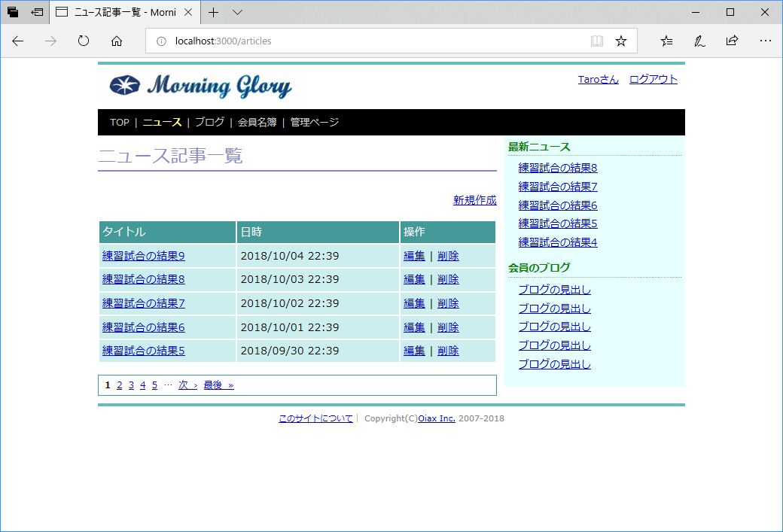Open article 練習試合の結果5 in the table
The image size is (783, 532).
pos(144,351)
